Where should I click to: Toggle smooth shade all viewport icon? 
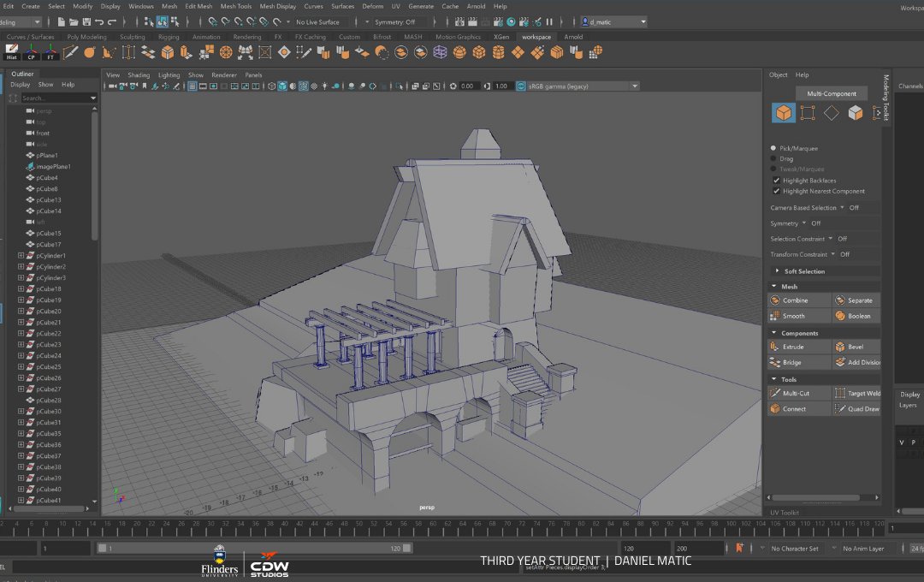tap(282, 86)
